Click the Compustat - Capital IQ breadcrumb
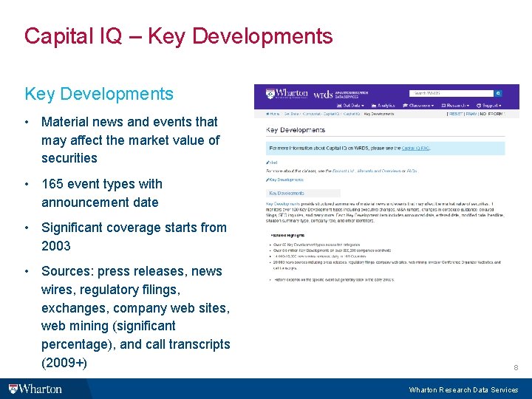The image size is (532, 399). tap(321, 114)
